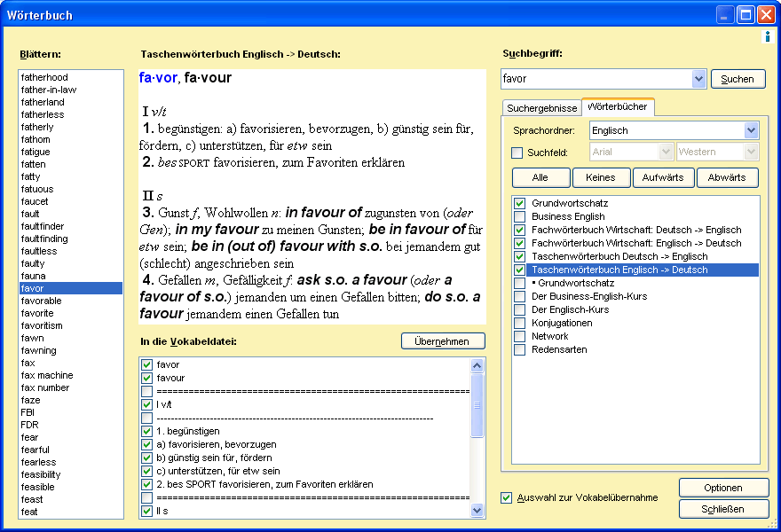Check the Der Englisch-Kurs checkbox

(x=519, y=309)
